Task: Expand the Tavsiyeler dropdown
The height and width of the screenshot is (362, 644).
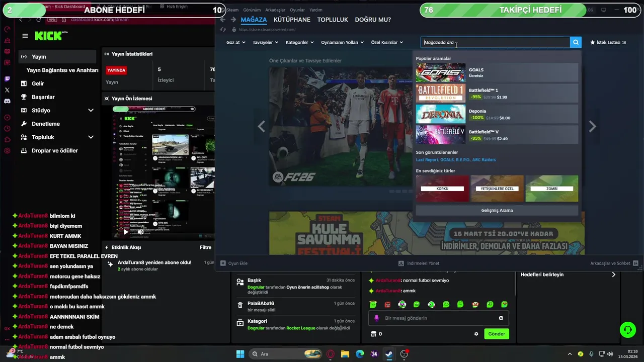Action: (265, 42)
